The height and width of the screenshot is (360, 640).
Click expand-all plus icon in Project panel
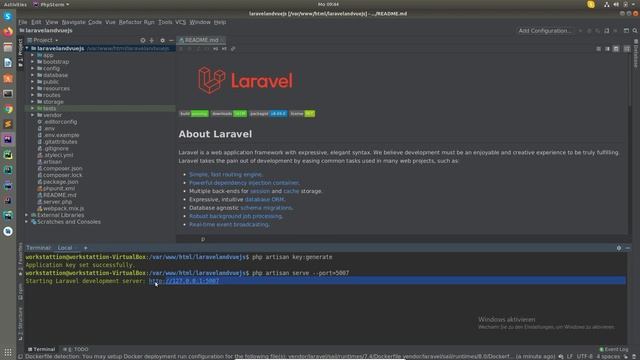point(151,40)
